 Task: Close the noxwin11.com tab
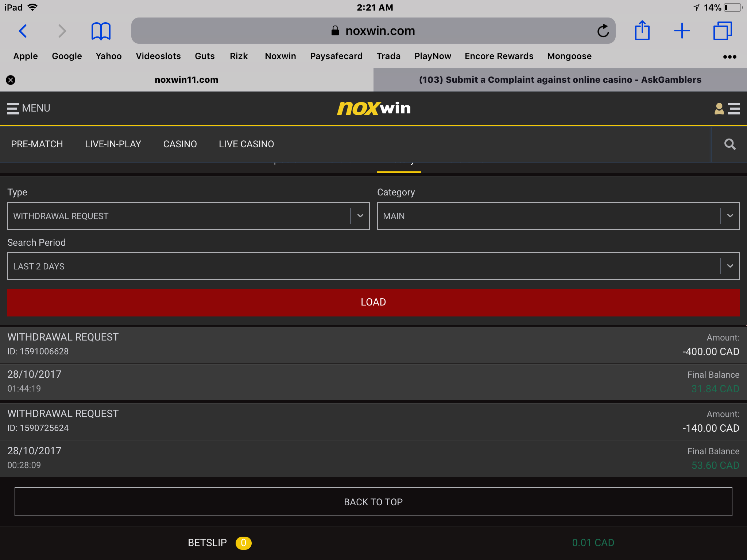(11, 80)
